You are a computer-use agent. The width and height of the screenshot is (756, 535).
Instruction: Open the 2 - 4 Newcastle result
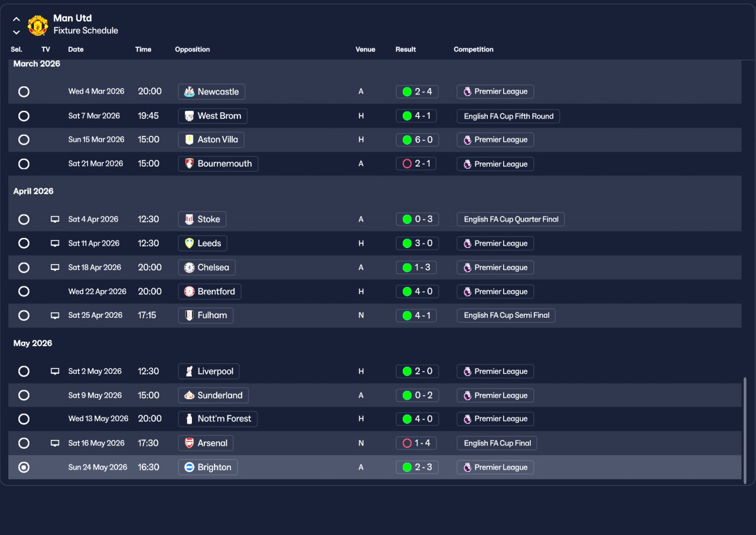[417, 92]
